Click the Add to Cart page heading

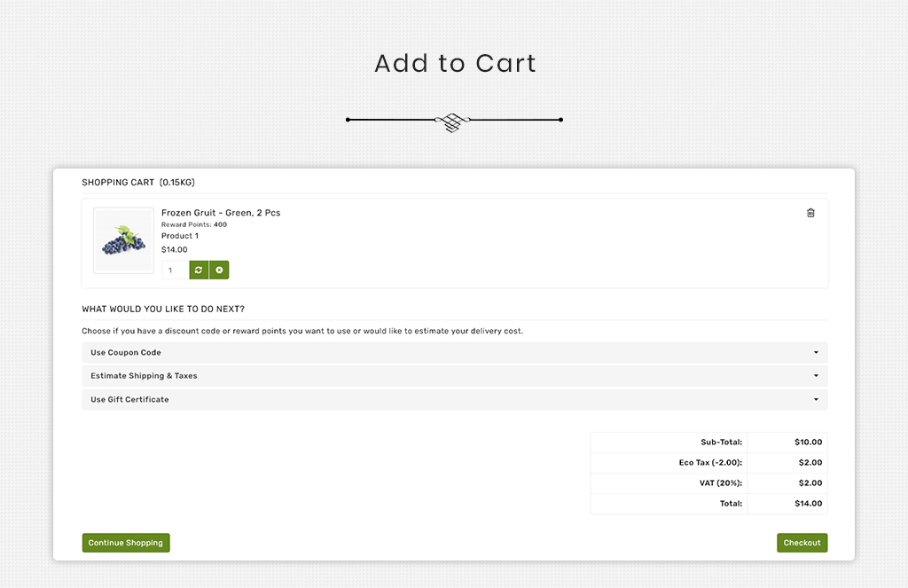point(455,64)
